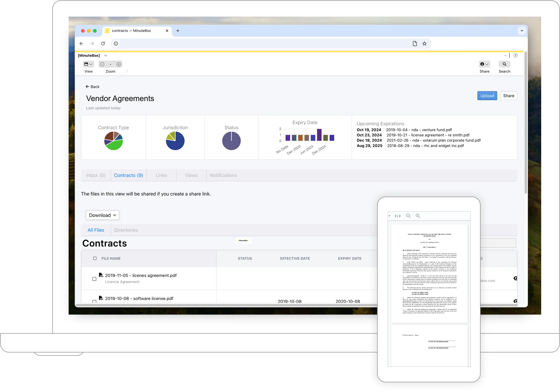The width and height of the screenshot is (560, 392).
Task: Bookmark page with the star icon
Action: click(x=424, y=44)
